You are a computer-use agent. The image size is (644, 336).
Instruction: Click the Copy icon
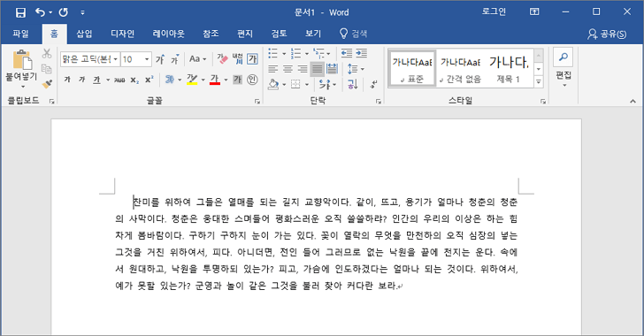click(x=47, y=69)
